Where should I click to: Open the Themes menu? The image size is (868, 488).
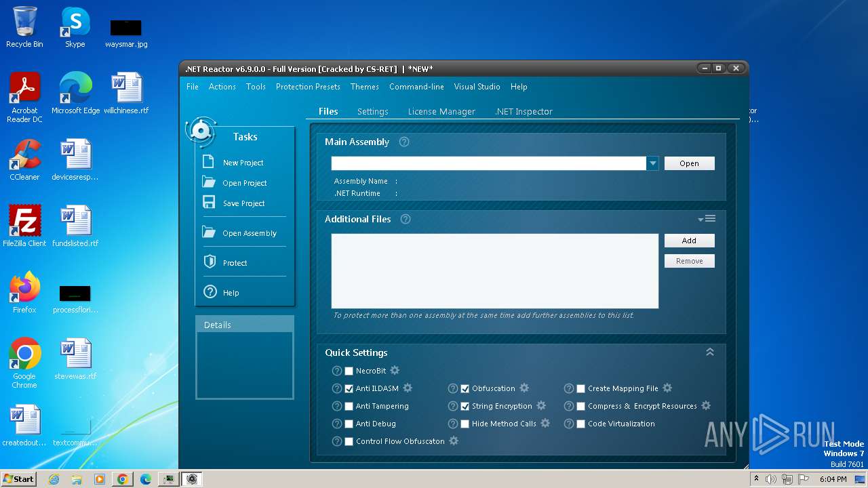coord(365,87)
